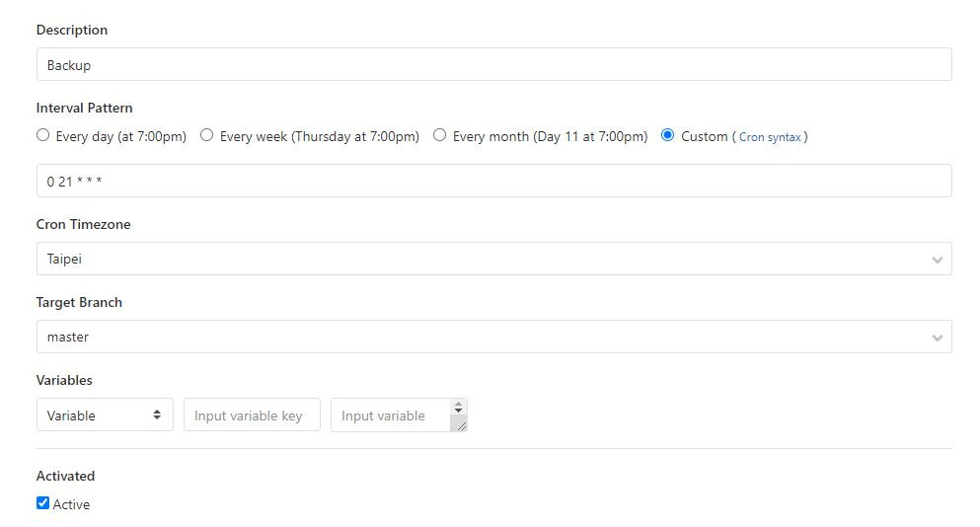This screenshot has width=980, height=527.
Task: Select the Every month Day 11 radio button
Action: pos(439,135)
